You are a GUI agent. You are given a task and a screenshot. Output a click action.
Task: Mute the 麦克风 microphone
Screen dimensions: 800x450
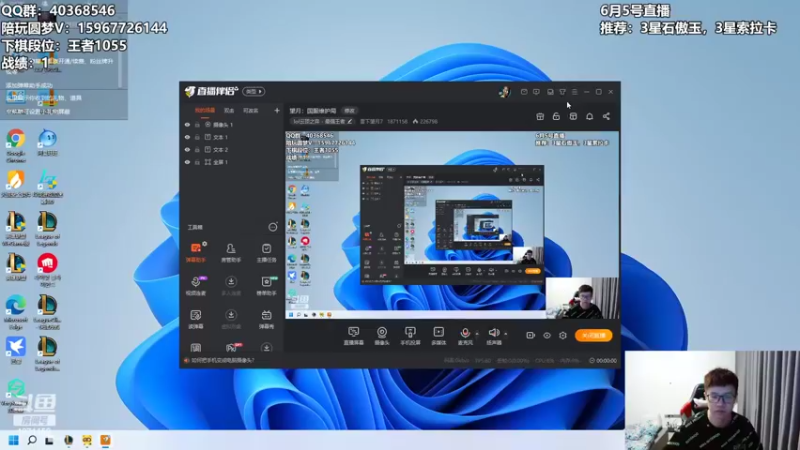(465, 336)
